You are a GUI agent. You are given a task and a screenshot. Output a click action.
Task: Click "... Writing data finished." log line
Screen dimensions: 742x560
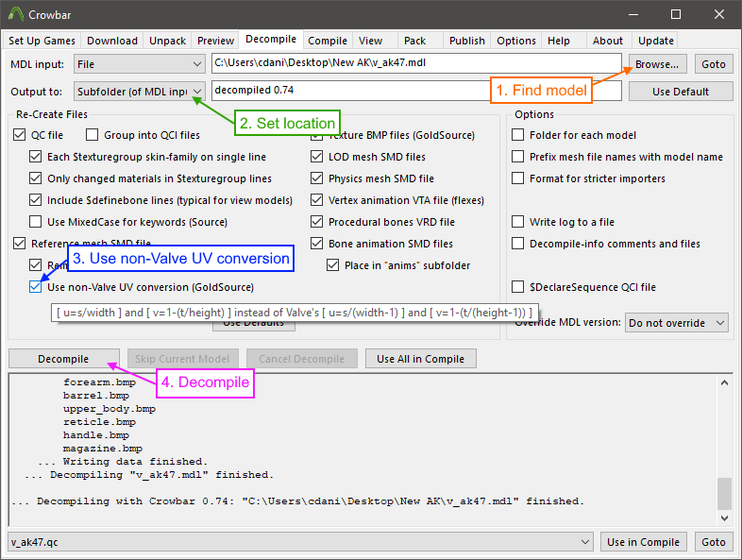(123, 462)
